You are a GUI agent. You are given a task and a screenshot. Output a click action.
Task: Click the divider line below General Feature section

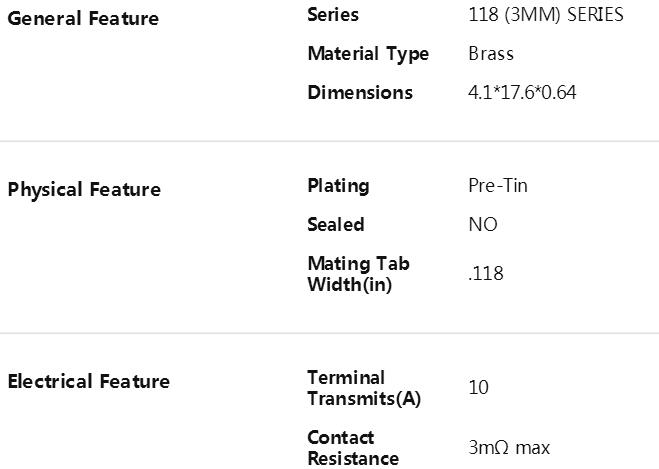[330, 142]
